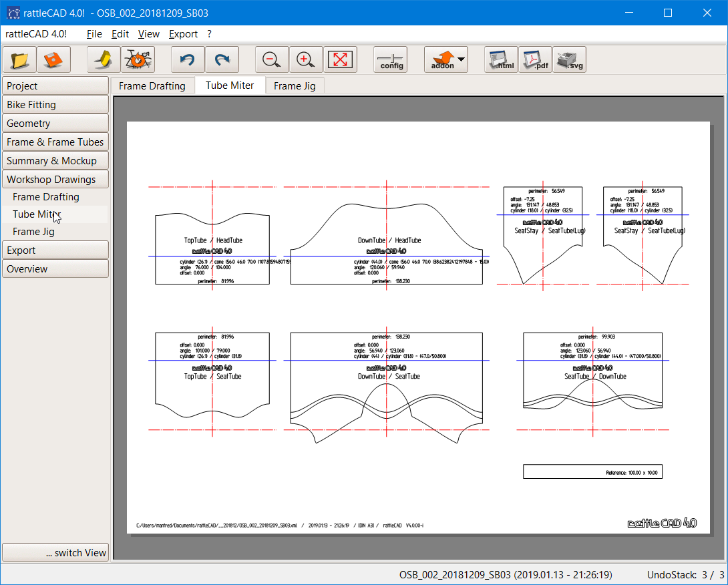Click the 'perimeter: 99.903' value
Image resolution: width=728 pixels, height=585 pixels.
(596, 337)
